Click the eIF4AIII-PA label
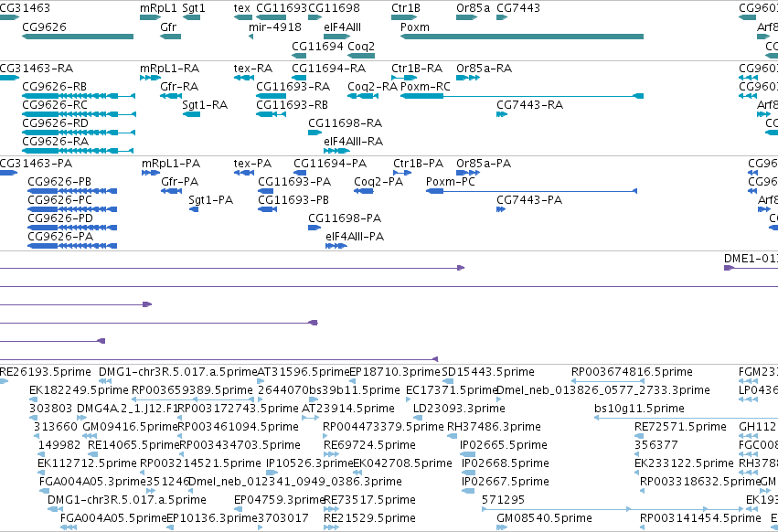Screen dimensions: 778x532 click(356, 237)
